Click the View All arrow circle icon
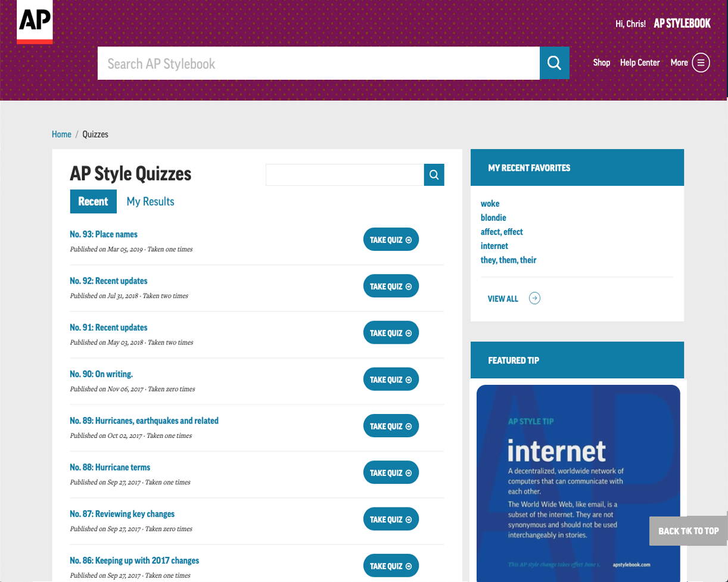This screenshot has height=582, width=728. [x=535, y=298]
